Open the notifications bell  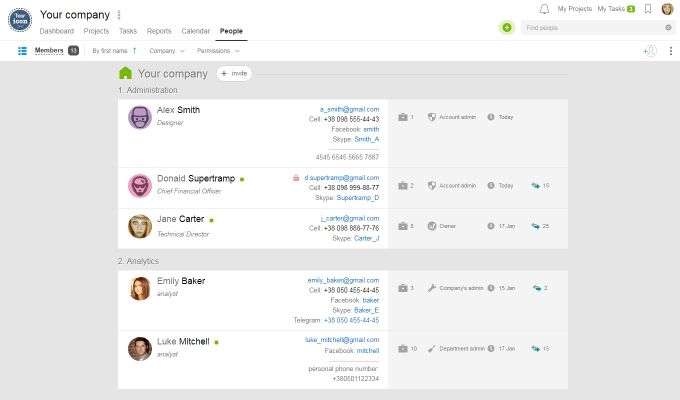(544, 8)
